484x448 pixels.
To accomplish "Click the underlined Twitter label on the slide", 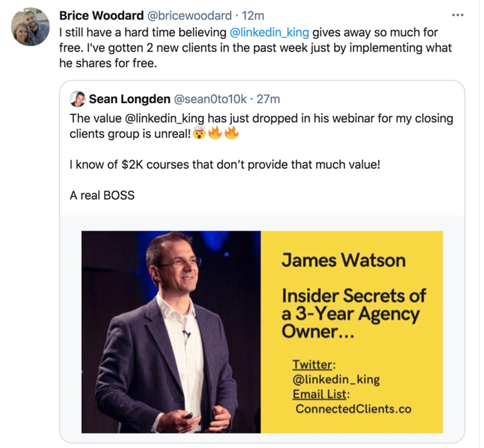I will click(x=312, y=364).
